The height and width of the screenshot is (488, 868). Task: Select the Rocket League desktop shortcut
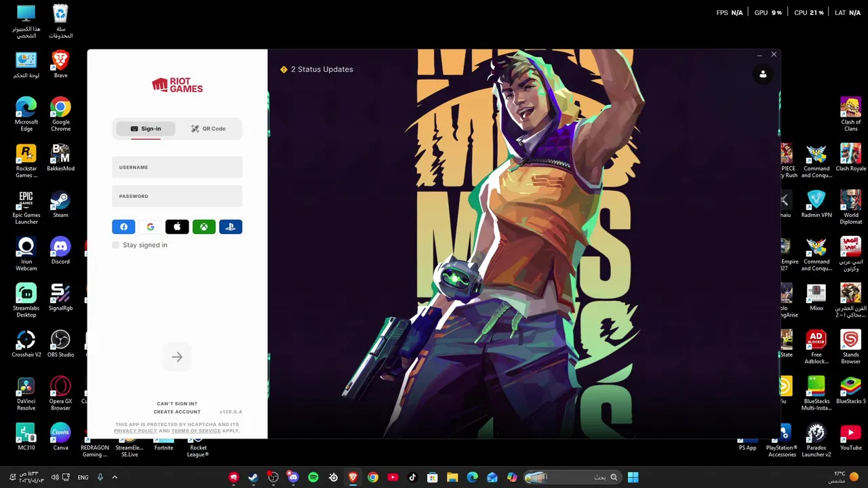(198, 449)
